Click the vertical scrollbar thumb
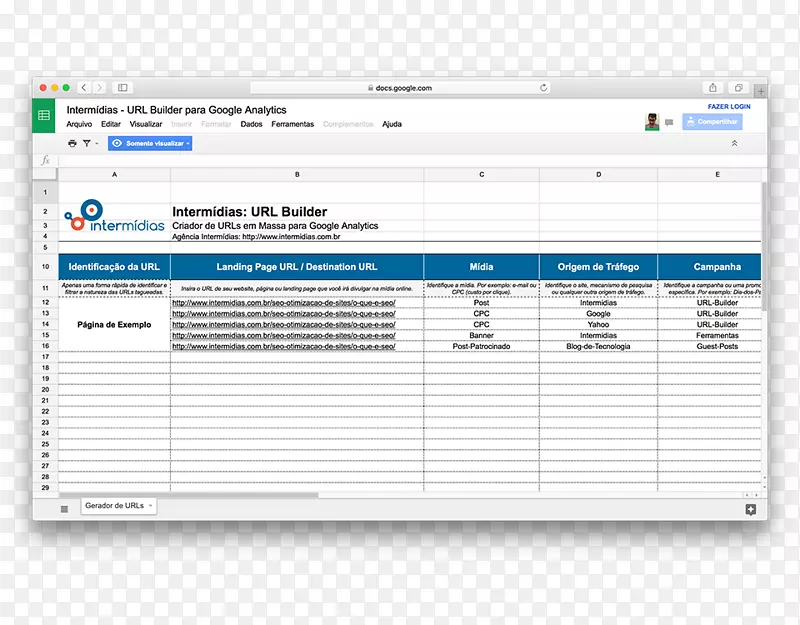 764,246
